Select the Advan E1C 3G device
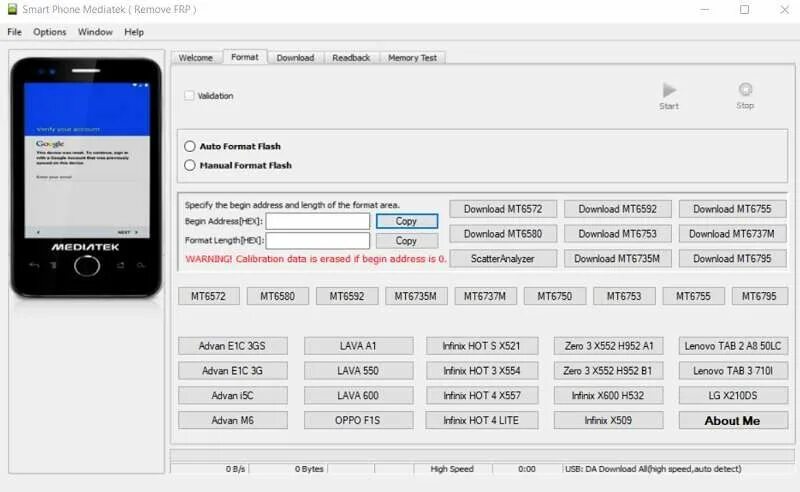800x492 pixels. pyautogui.click(x=233, y=371)
